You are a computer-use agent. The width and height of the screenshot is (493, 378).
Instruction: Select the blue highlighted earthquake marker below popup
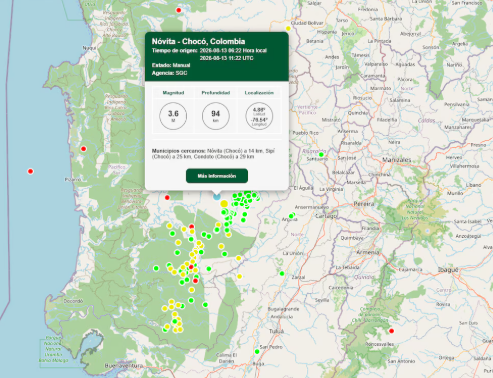tap(217, 196)
